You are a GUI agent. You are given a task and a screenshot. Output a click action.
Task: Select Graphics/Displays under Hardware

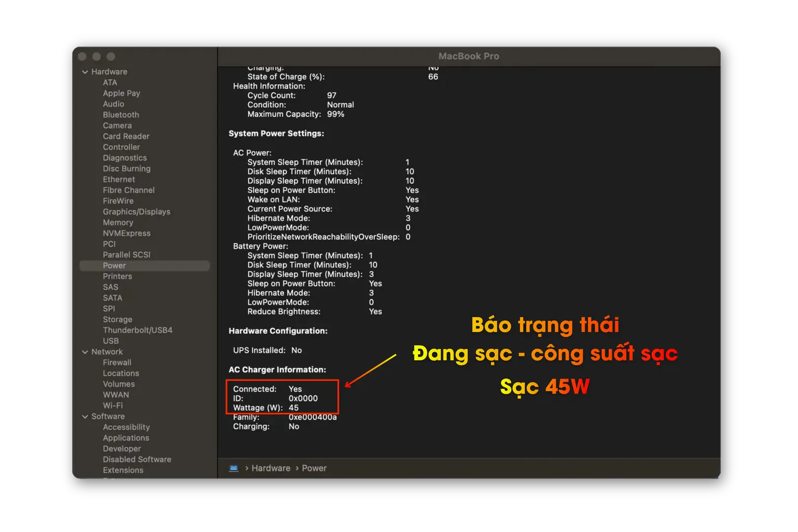[136, 212]
